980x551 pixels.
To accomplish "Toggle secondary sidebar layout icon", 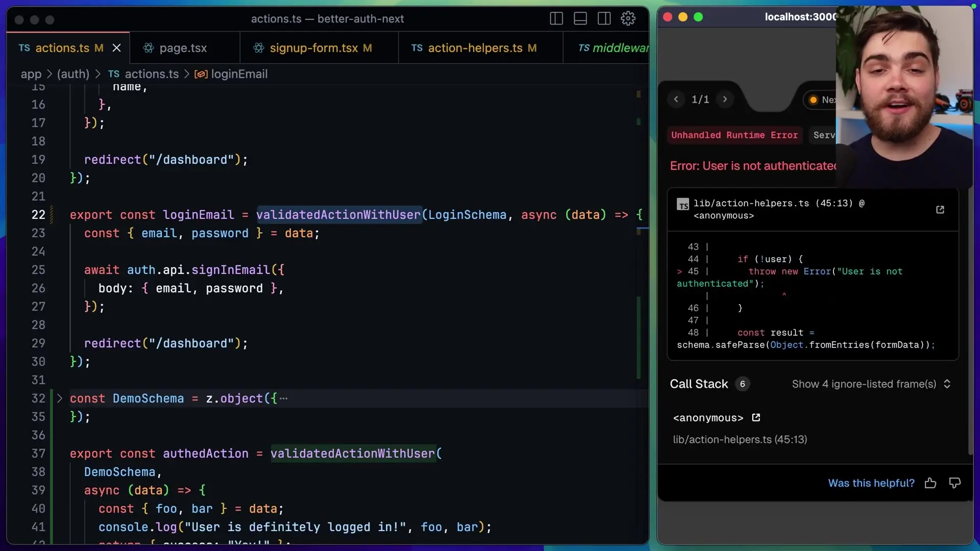I will [x=604, y=19].
